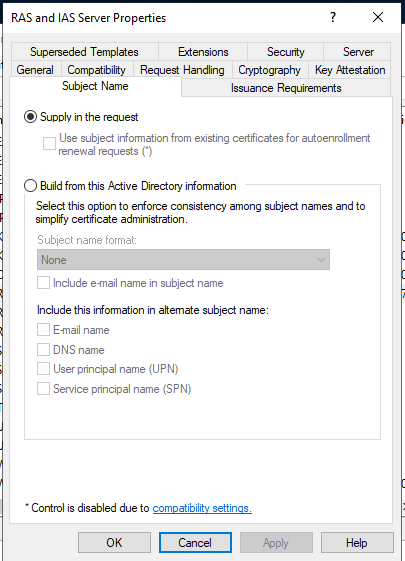The width and height of the screenshot is (405, 561).
Task: Switch to the General tab
Action: (35, 70)
